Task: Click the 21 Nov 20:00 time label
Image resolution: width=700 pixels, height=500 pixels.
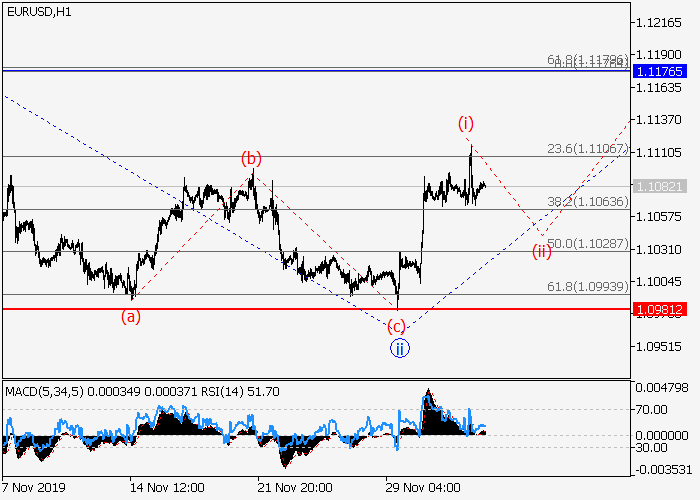Action: pyautogui.click(x=295, y=487)
